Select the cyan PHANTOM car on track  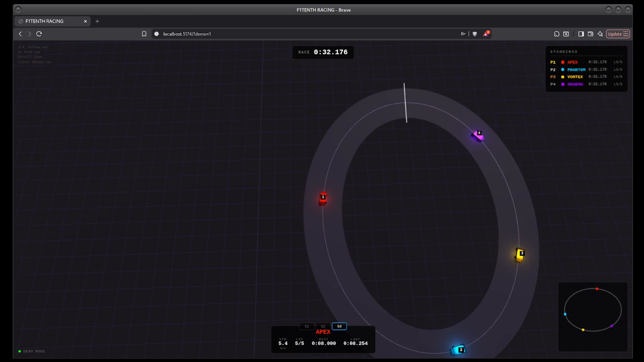(459, 349)
